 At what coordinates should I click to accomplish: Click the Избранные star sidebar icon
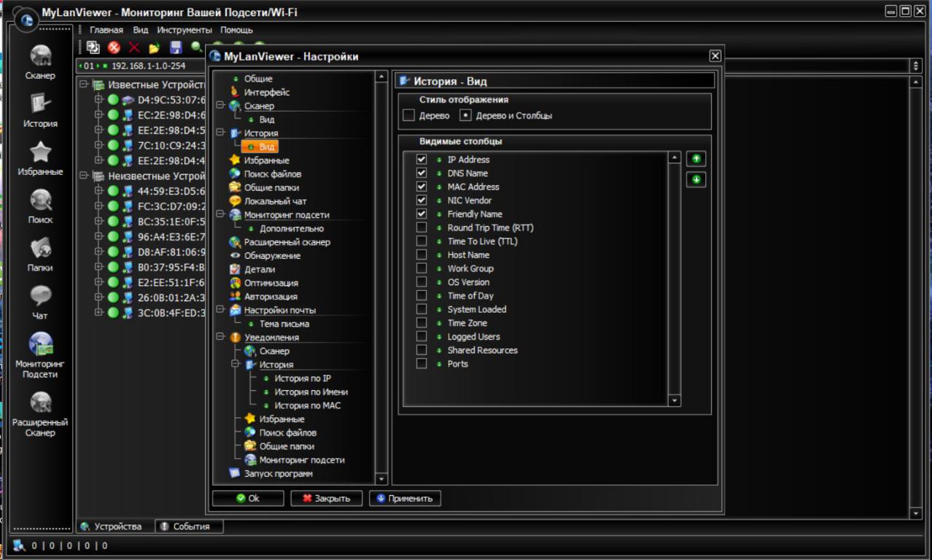click(40, 152)
